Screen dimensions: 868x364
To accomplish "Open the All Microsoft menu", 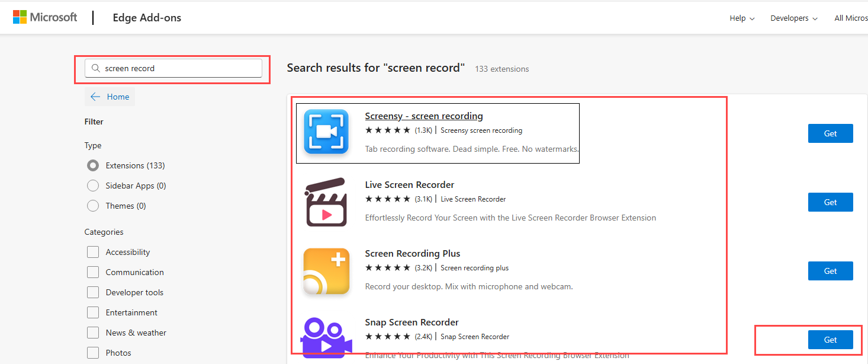I will 851,18.
